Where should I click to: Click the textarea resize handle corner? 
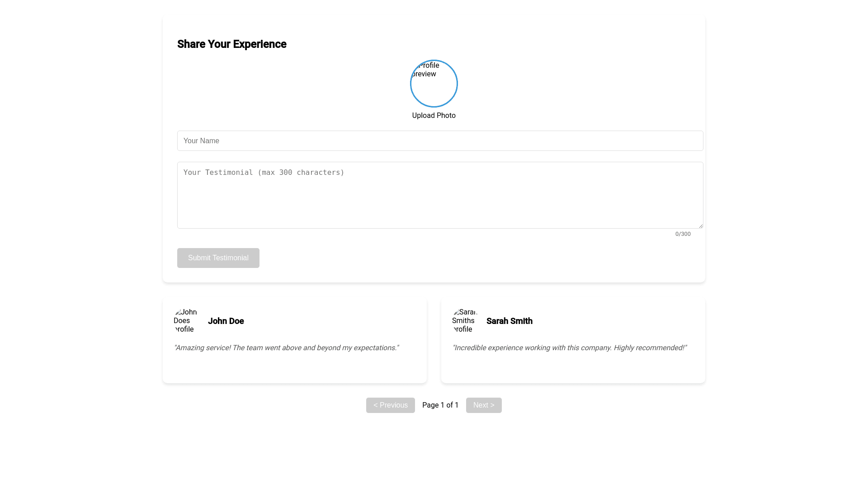(700, 225)
